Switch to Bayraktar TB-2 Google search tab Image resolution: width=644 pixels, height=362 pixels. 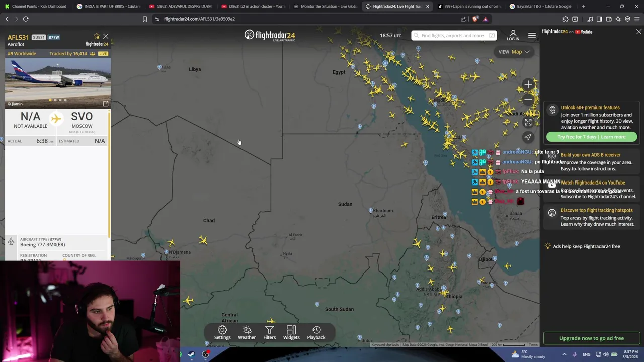(x=541, y=6)
